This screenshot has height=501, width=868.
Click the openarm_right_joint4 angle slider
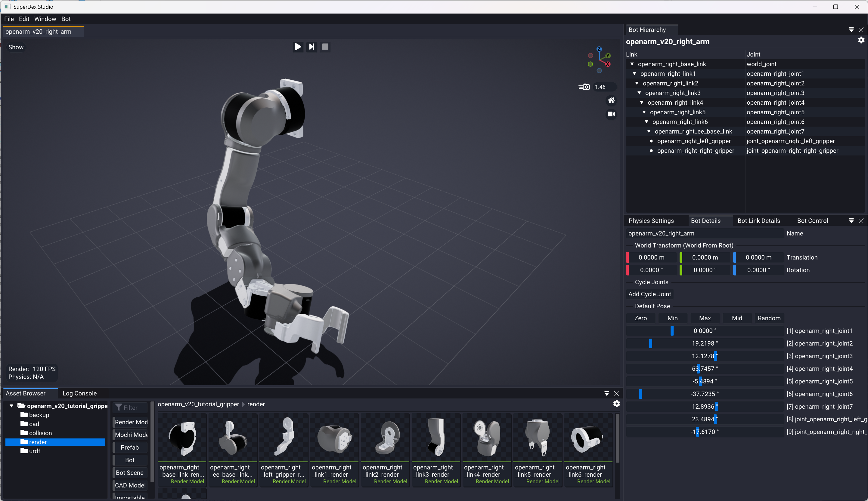point(705,368)
